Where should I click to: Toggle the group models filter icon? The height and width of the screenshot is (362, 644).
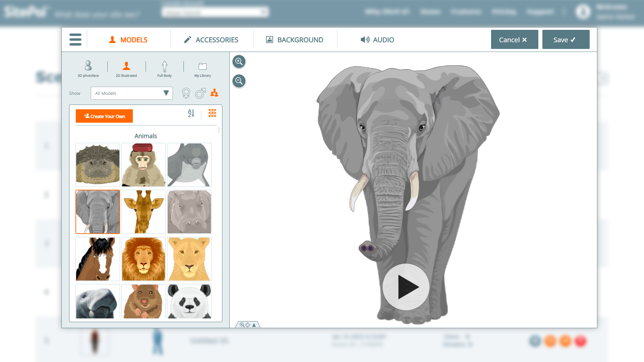coord(214,93)
